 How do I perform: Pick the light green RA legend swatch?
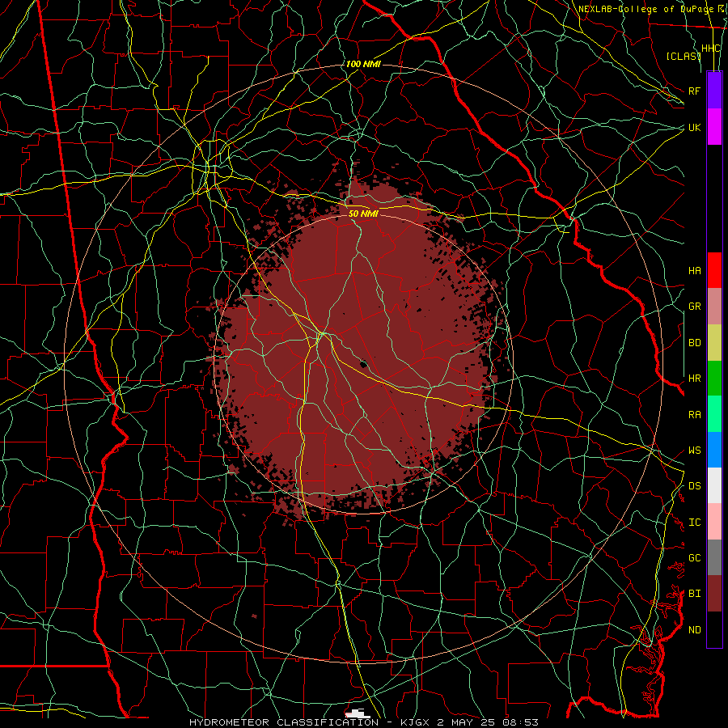(x=714, y=414)
